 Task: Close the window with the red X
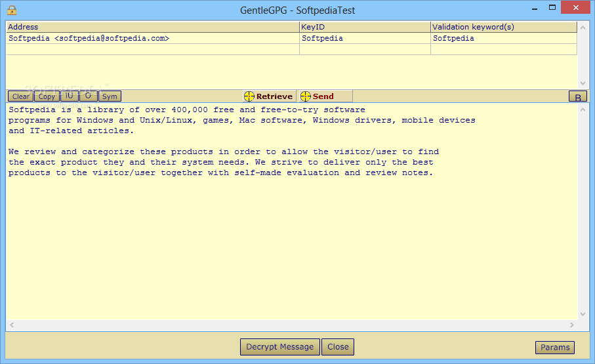point(575,8)
